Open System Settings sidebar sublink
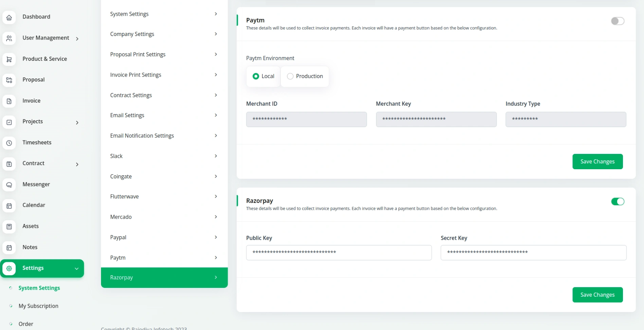This screenshot has height=330, width=644. pos(39,288)
